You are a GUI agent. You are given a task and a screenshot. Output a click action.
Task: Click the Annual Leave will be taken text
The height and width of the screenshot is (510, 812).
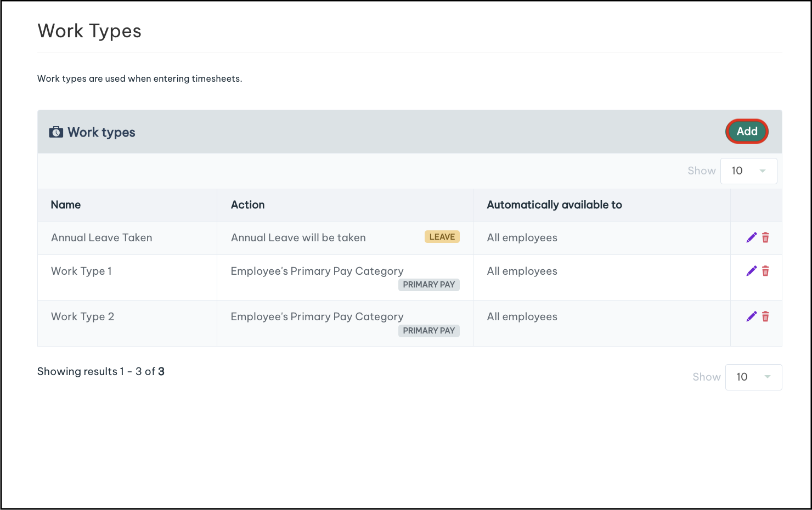(x=298, y=237)
